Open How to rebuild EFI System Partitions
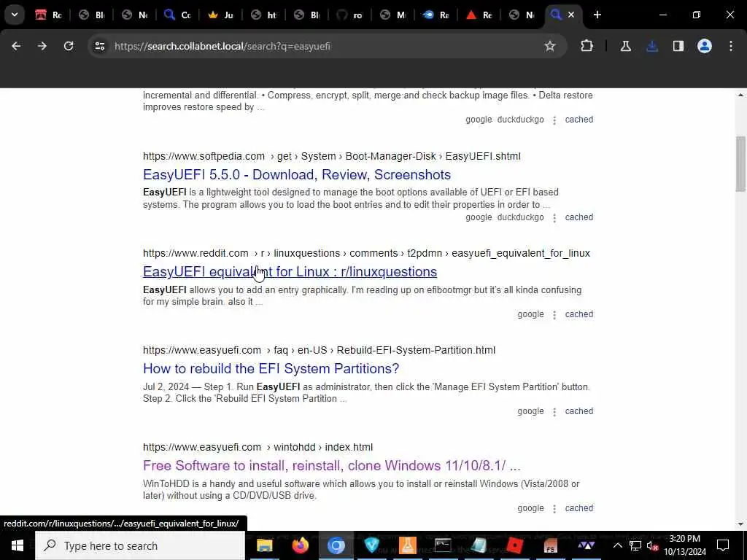The image size is (747, 560). [x=271, y=368]
